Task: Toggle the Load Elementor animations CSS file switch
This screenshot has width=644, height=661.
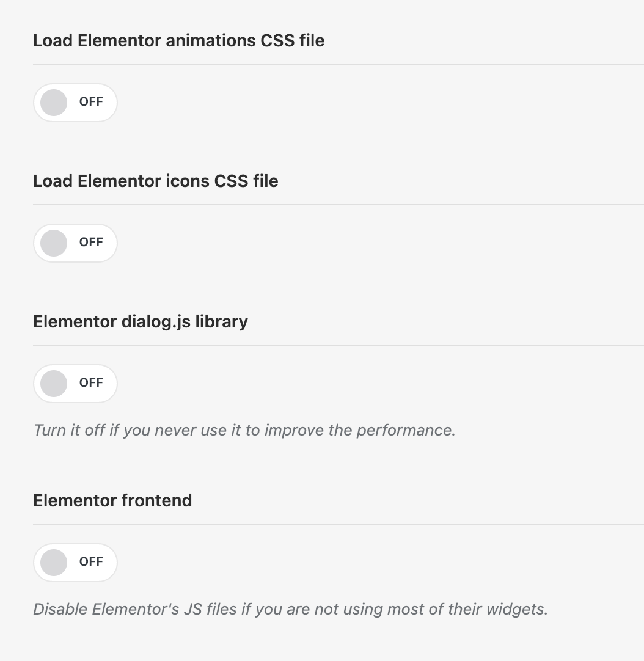Action: [75, 103]
